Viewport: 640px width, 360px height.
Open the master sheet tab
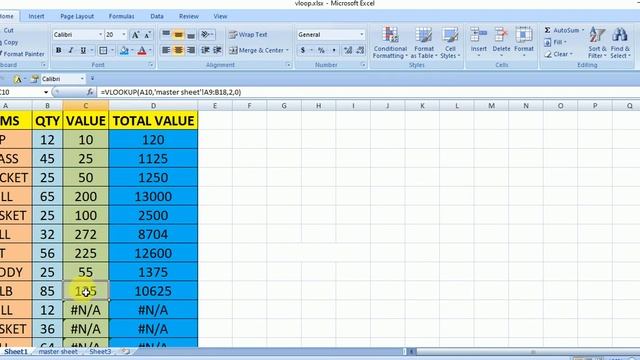[58, 351]
